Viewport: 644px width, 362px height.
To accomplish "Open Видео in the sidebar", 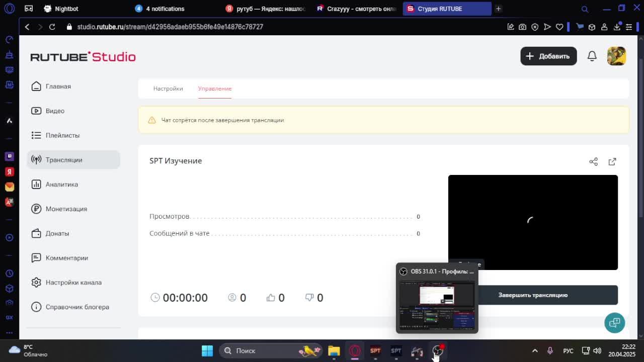I will [73, 111].
